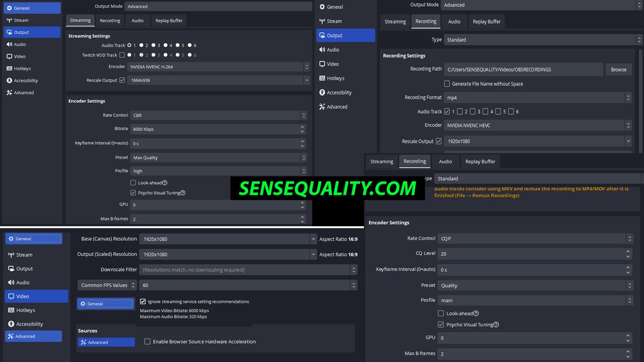The height and width of the screenshot is (362, 644).
Task: Open the Common FPS Values dropdown
Action: [x=107, y=285]
